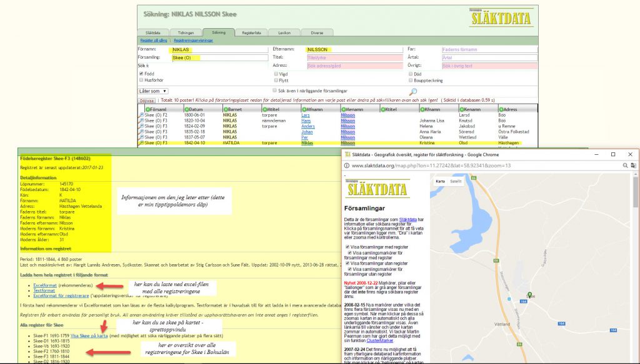Image resolution: width=640 pixels, height=364 pixels.
Task: Enable the Vigd checkbox
Action: click(x=276, y=74)
